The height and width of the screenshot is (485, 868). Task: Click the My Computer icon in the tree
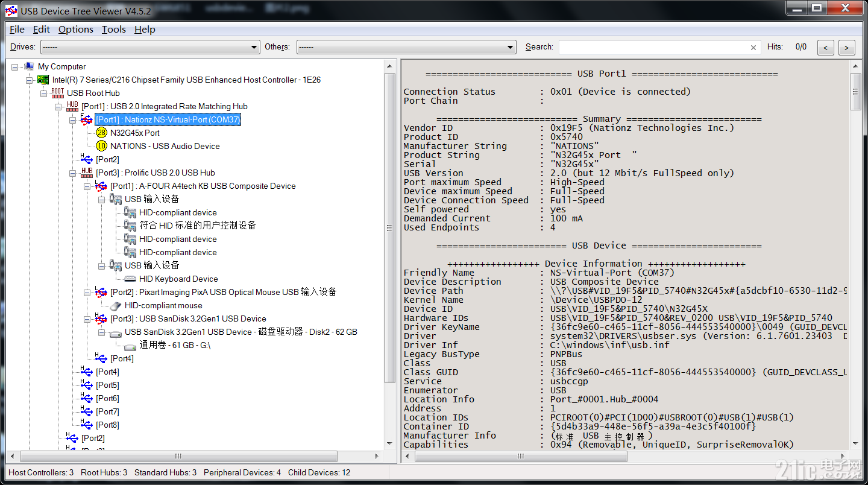click(28, 66)
